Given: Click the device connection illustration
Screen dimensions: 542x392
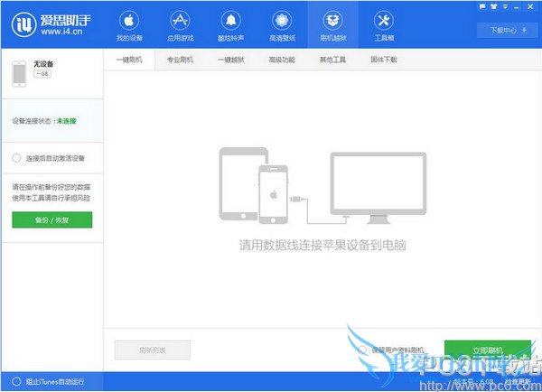Looking at the screenshot, I should (322, 186).
